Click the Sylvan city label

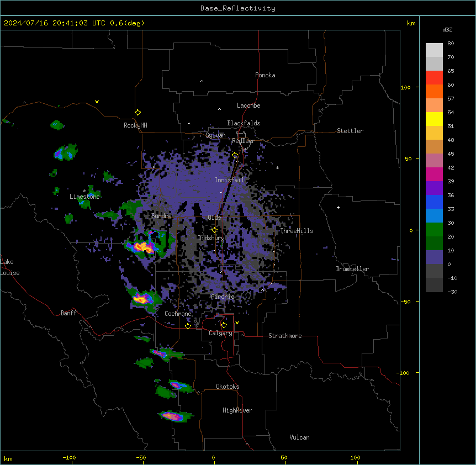215,135
